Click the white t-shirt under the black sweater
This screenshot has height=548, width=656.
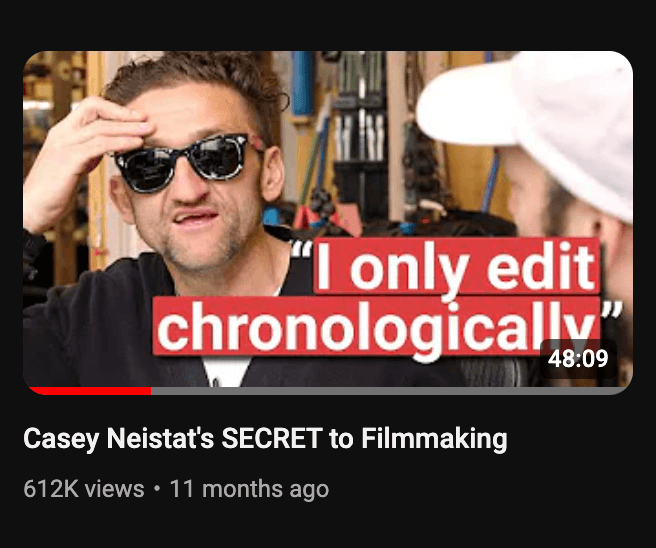[x=226, y=372]
